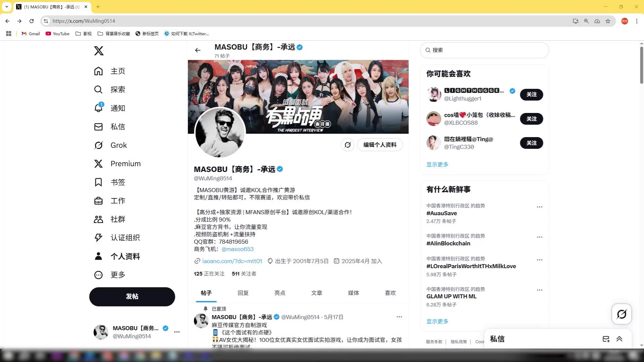Viewport: 644px width, 362px height.
Task: Open notifications bell with badge
Action: click(x=99, y=108)
